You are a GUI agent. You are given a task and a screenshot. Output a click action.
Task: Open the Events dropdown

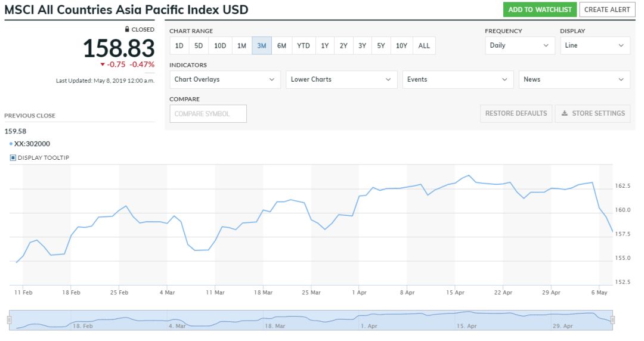(x=457, y=79)
